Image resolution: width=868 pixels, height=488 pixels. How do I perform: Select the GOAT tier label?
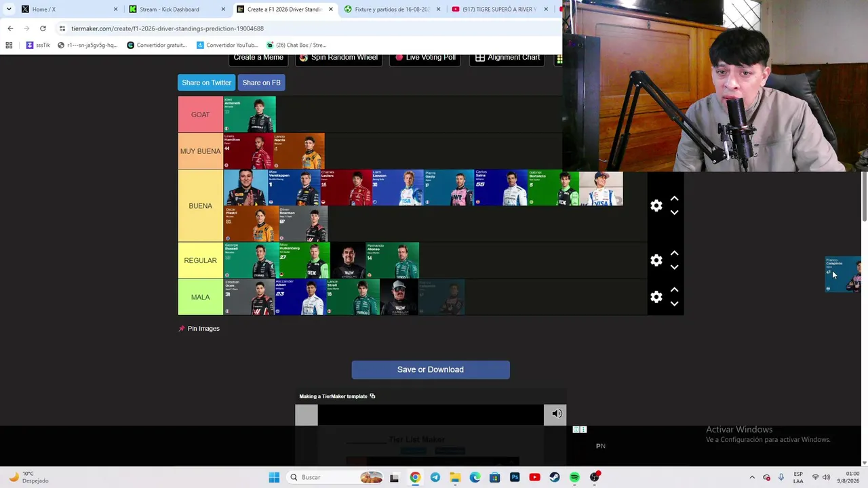(x=201, y=115)
